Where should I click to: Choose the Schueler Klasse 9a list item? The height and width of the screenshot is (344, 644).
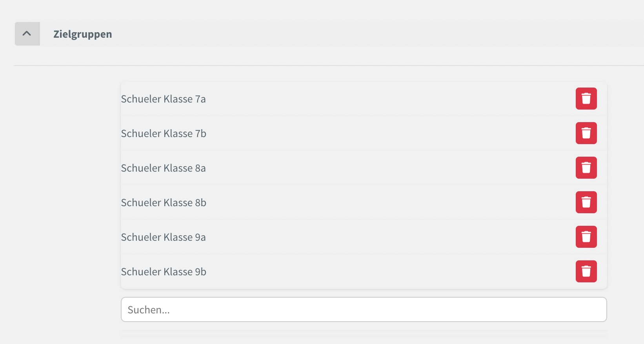[163, 237]
